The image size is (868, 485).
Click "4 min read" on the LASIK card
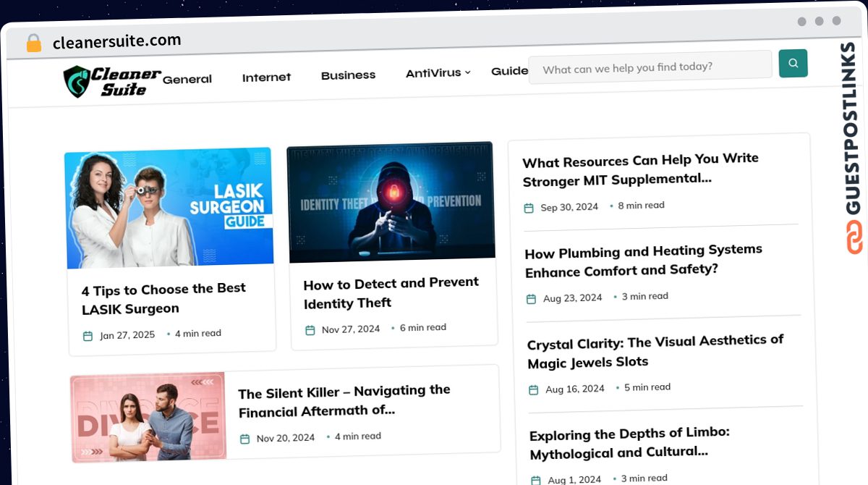pyautogui.click(x=198, y=334)
